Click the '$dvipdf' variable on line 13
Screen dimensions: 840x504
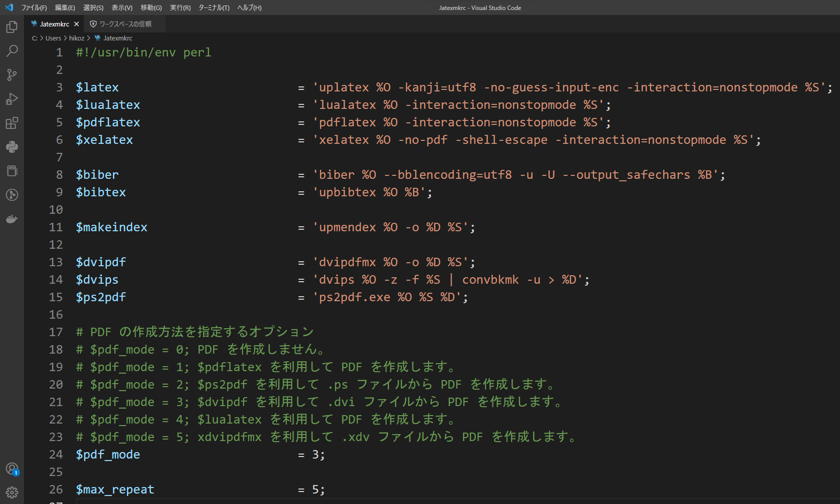point(101,262)
